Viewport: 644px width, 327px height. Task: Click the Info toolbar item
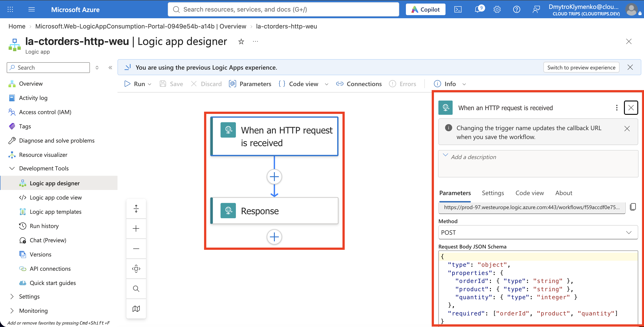445,84
